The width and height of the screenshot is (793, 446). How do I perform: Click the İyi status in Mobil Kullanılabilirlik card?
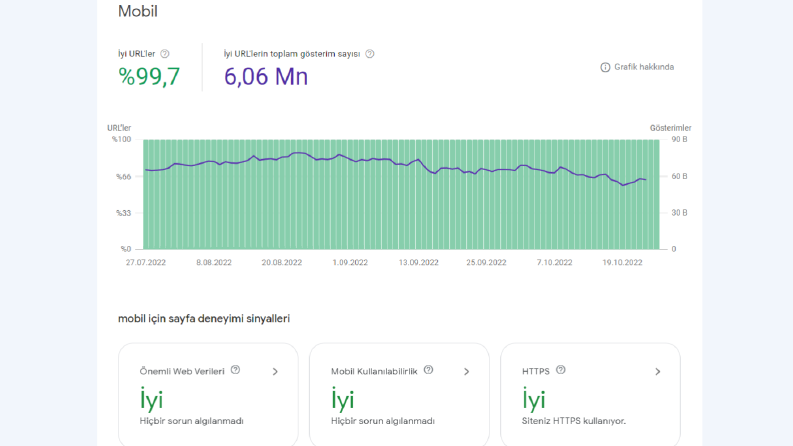342,398
